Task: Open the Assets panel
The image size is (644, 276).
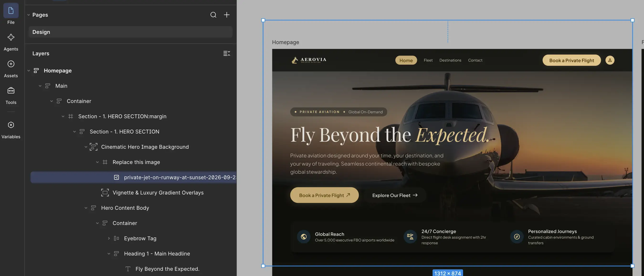Action: click(x=11, y=69)
